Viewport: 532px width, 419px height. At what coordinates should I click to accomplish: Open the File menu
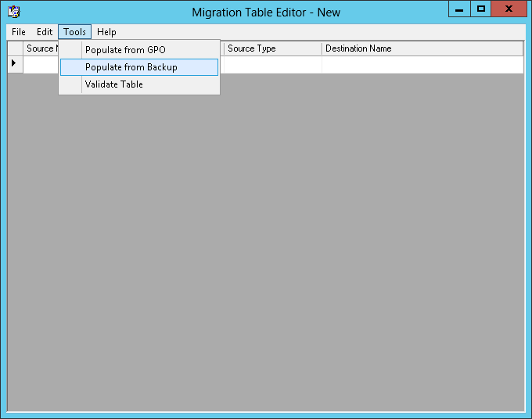pyautogui.click(x=19, y=32)
